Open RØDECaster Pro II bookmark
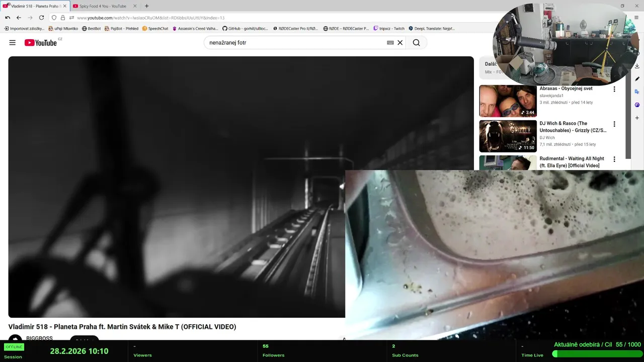The width and height of the screenshot is (644, 362). click(296, 29)
